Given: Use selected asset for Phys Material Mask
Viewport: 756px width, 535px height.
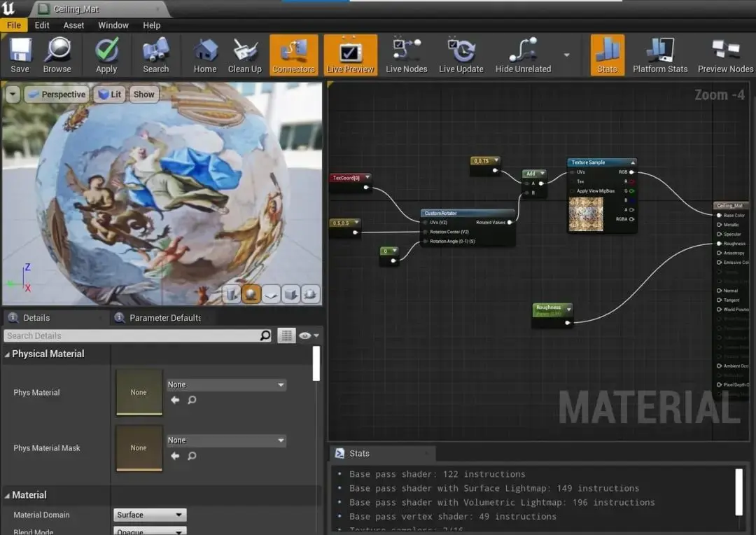Looking at the screenshot, I should coord(175,455).
